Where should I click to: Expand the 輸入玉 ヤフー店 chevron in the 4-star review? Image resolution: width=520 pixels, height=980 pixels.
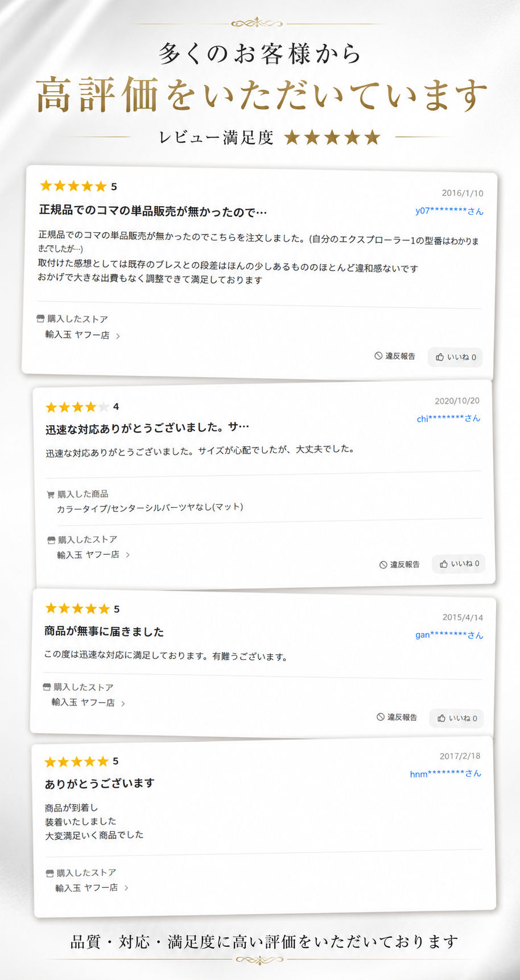tap(127, 555)
